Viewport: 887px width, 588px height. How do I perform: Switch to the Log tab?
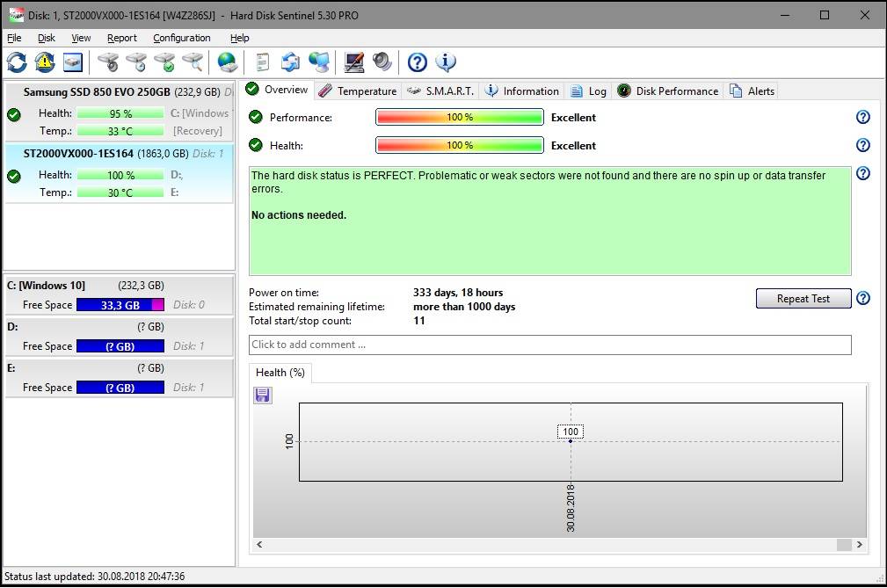pyautogui.click(x=588, y=91)
